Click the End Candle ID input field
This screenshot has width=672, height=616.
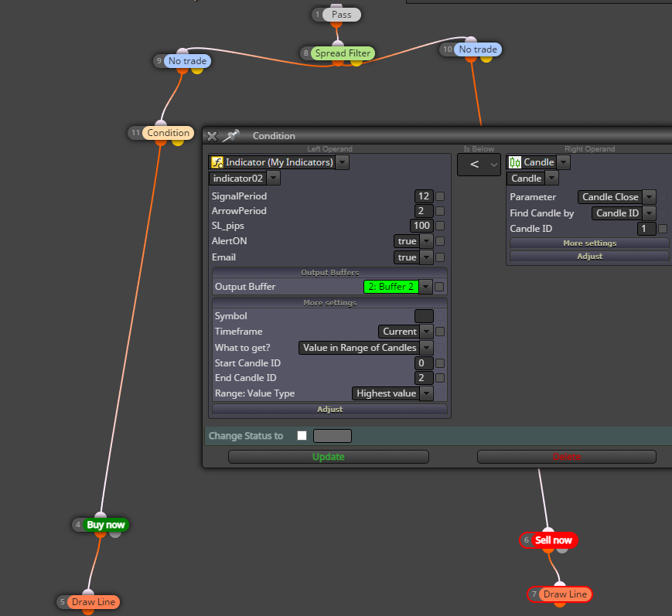[x=424, y=378]
